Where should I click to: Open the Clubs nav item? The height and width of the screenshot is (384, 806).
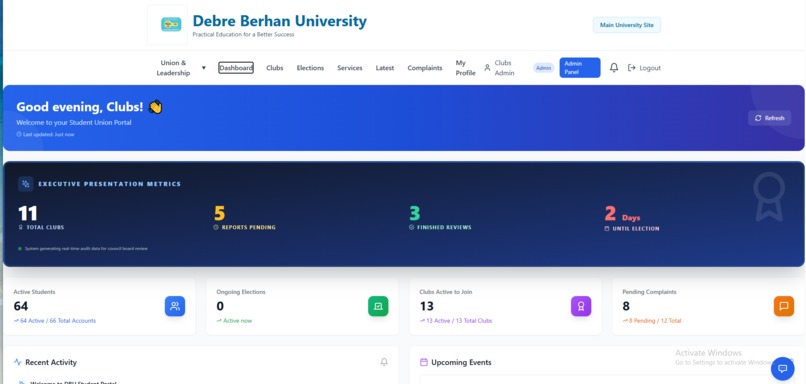click(274, 68)
